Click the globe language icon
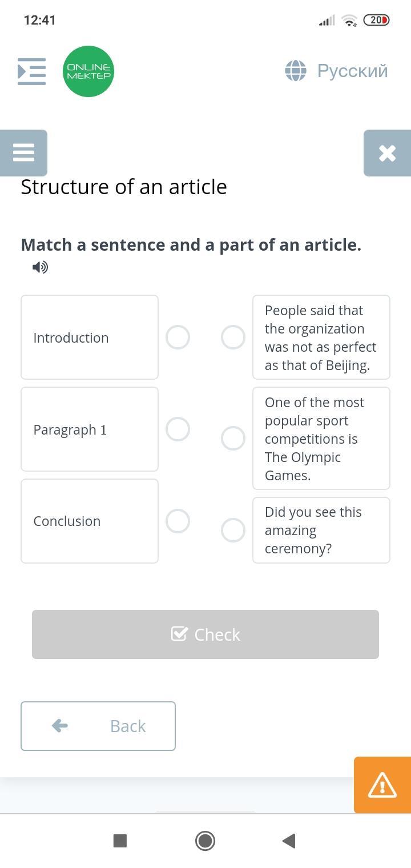The height and width of the screenshot is (868, 411). coord(296,71)
